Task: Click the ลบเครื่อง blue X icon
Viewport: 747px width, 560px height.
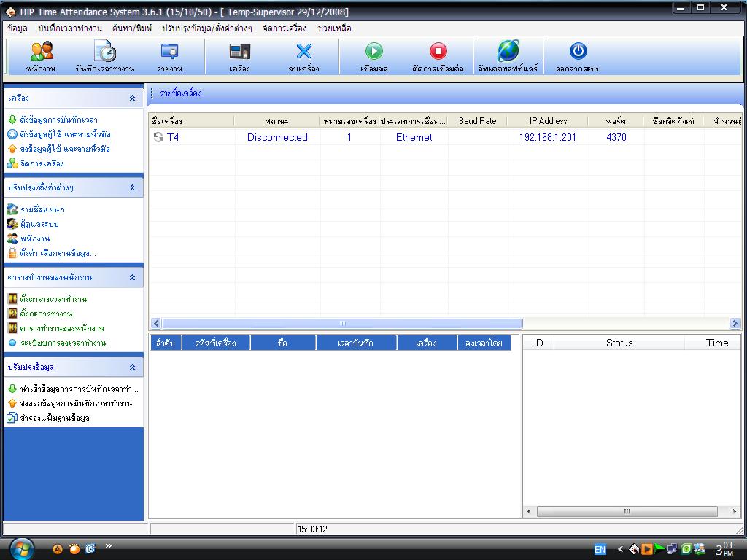Action: [x=304, y=51]
